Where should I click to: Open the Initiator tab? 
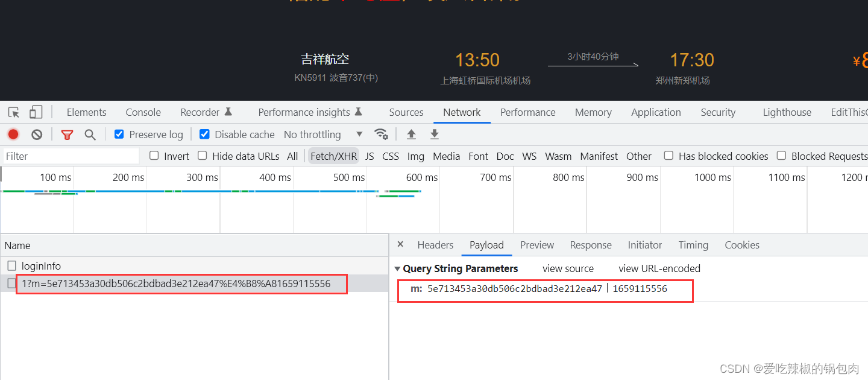coord(645,245)
